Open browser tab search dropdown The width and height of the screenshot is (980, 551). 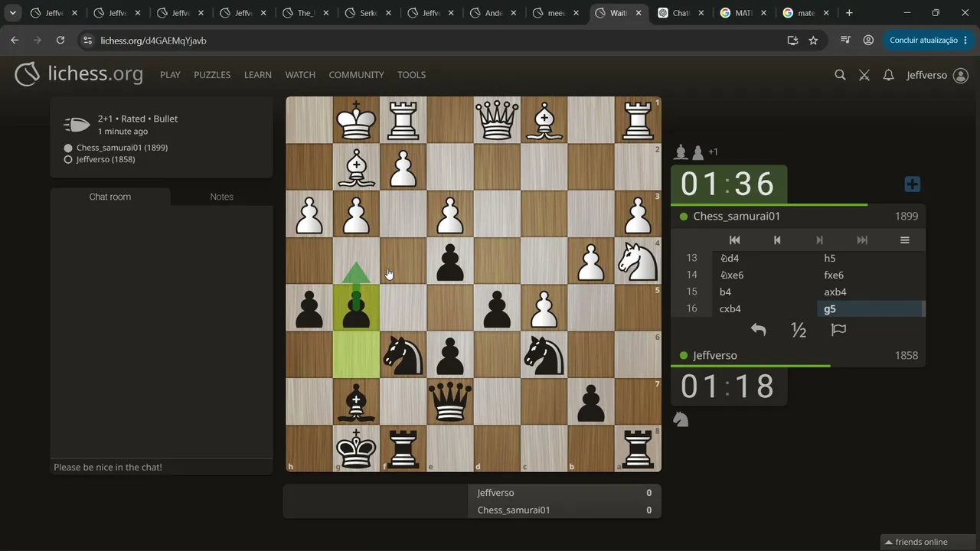click(x=13, y=13)
